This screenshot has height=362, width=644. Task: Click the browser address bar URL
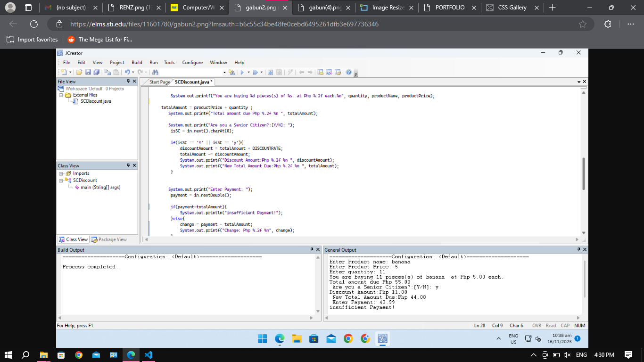click(224, 24)
